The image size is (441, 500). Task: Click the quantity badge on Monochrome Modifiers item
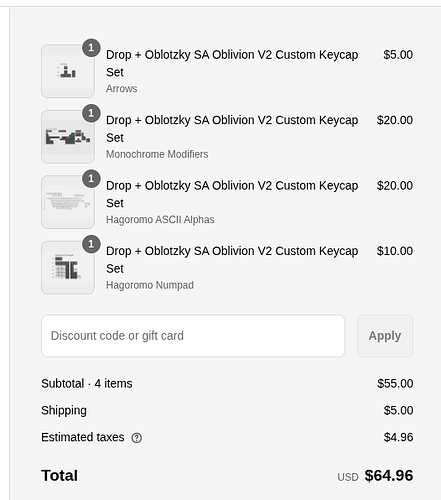click(x=91, y=113)
